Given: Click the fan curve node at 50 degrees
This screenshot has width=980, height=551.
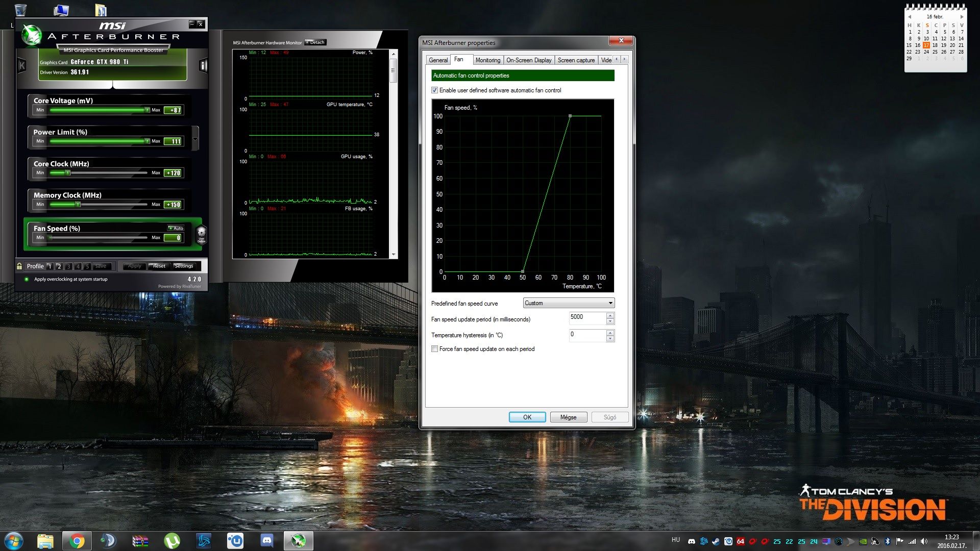Looking at the screenshot, I should (x=523, y=271).
